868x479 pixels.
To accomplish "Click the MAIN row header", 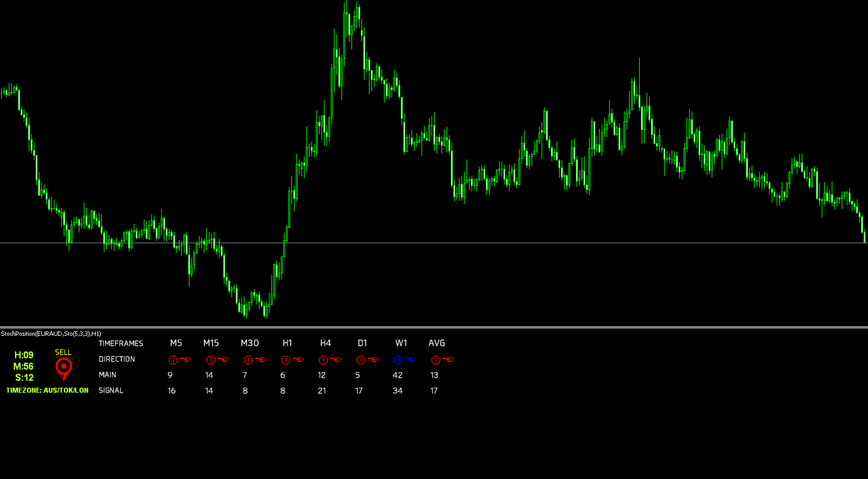I will (x=108, y=375).
